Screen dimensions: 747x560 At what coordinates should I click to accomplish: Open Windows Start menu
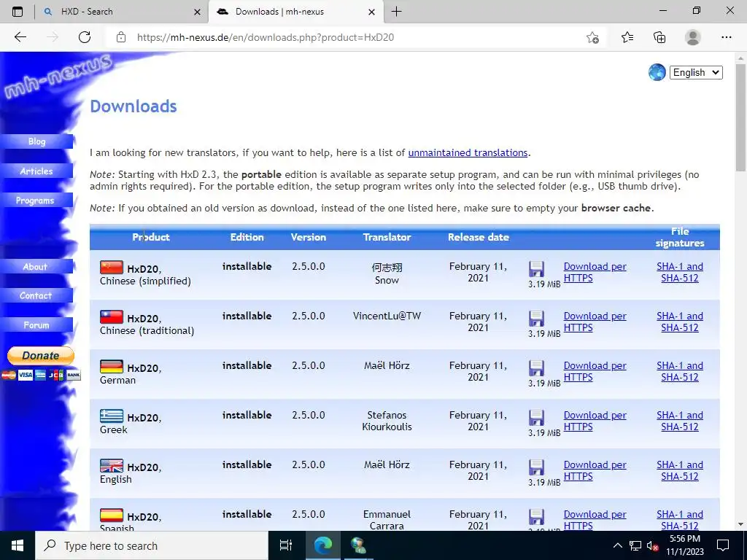pos(18,545)
